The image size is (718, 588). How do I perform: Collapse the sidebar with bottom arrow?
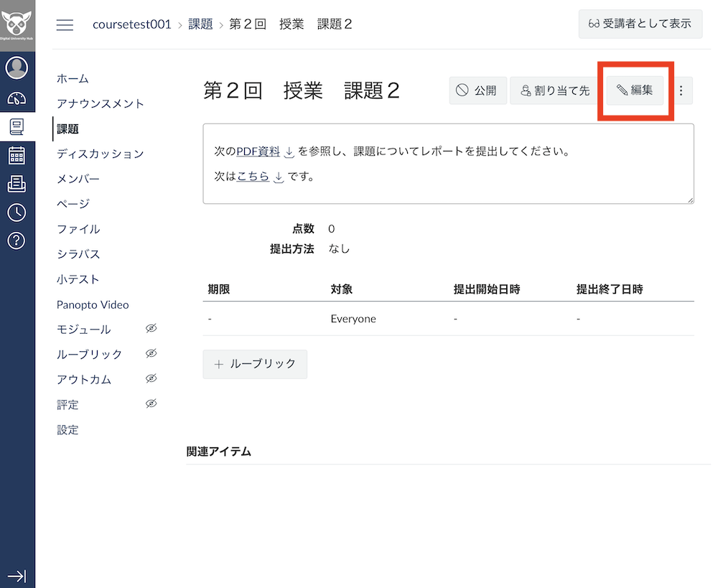tap(17, 576)
